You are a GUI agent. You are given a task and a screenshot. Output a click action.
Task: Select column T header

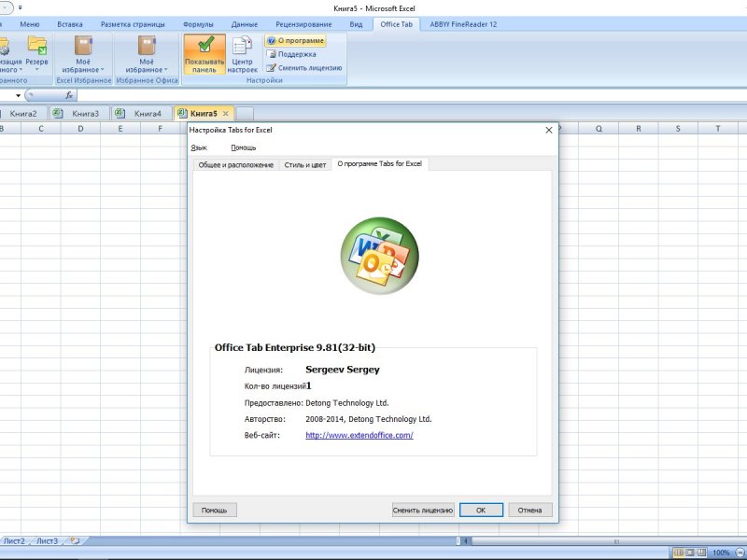point(718,129)
